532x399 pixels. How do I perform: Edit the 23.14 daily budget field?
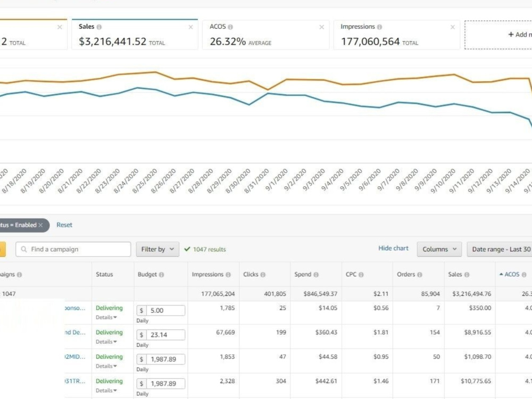click(x=165, y=335)
